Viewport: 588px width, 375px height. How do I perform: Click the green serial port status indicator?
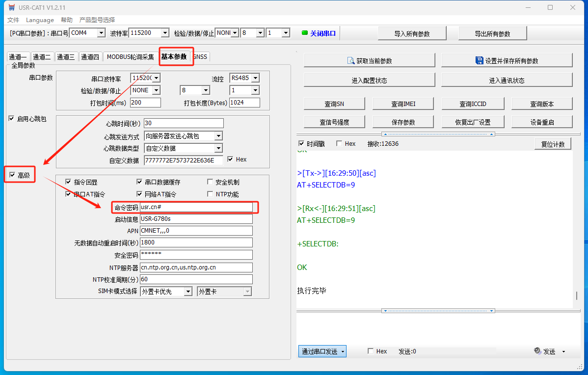tap(305, 33)
